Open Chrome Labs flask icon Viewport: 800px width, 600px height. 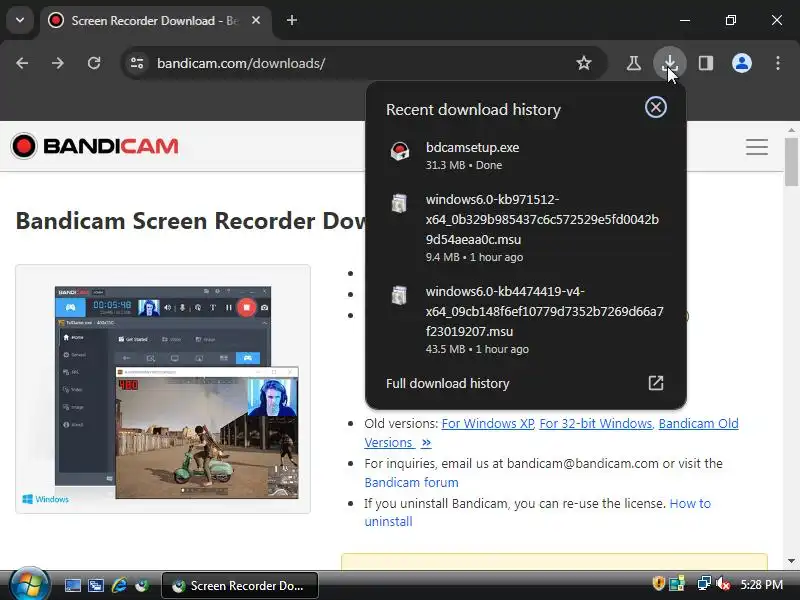634,63
